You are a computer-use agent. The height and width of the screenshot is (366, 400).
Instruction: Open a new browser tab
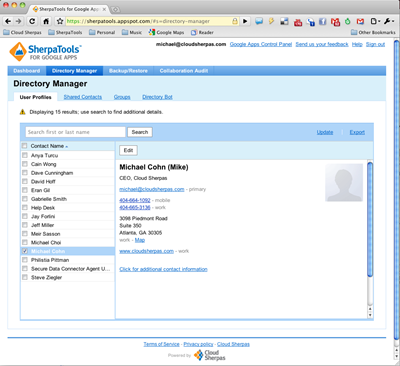click(116, 9)
